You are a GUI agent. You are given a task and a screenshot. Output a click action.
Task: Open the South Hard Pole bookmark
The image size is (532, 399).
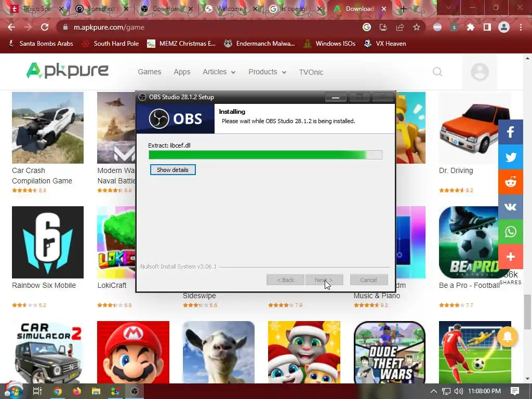[x=111, y=44]
